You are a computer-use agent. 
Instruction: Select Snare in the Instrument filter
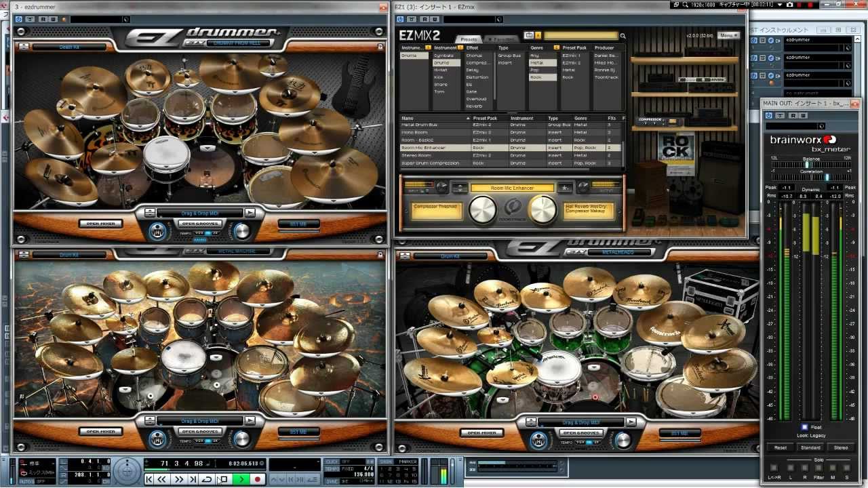(x=447, y=85)
